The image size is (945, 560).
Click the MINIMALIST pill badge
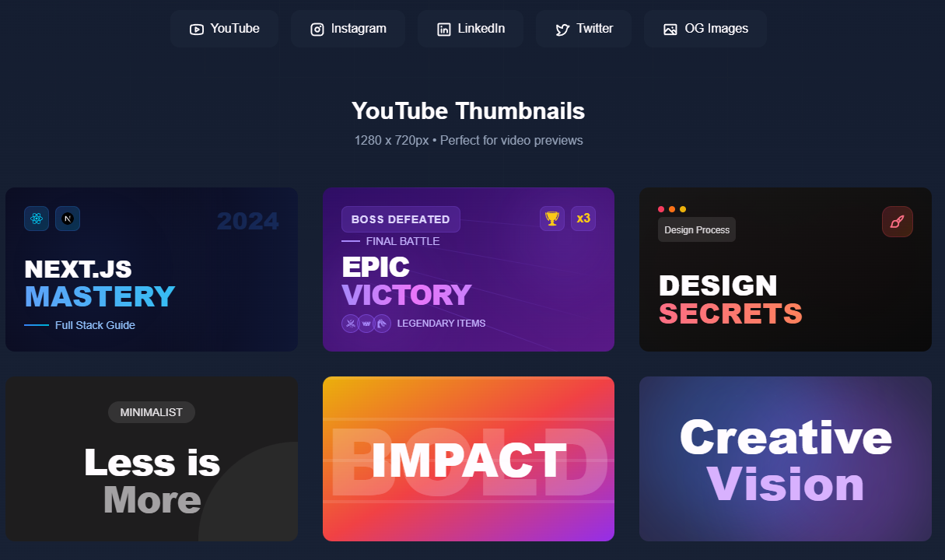pos(152,412)
